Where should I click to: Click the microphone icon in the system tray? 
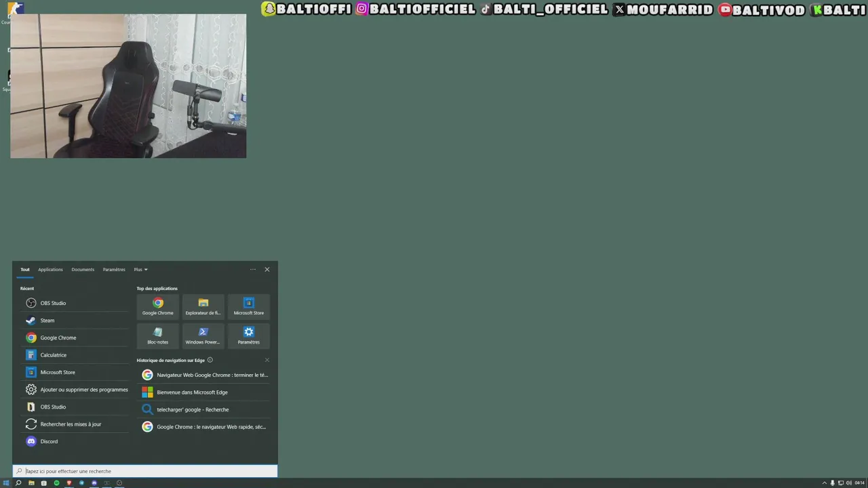[x=833, y=483]
